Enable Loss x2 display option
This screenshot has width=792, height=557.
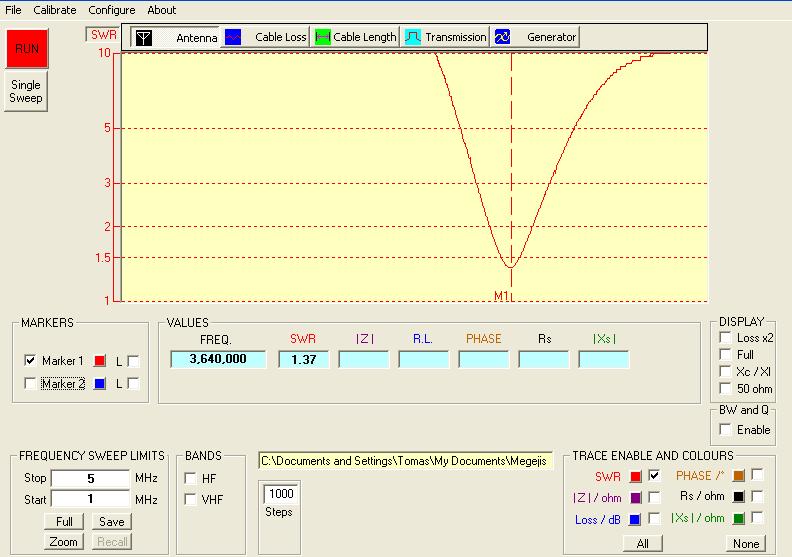(725, 337)
